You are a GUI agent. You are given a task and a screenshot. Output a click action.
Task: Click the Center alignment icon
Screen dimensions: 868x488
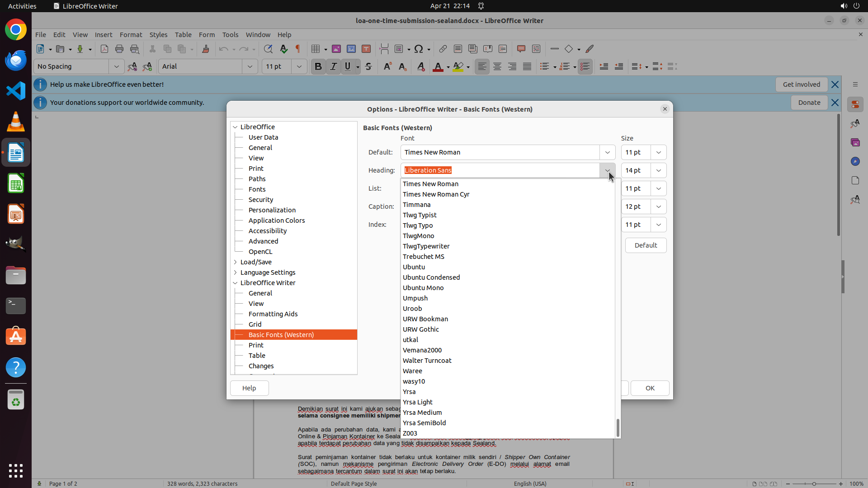tap(497, 66)
